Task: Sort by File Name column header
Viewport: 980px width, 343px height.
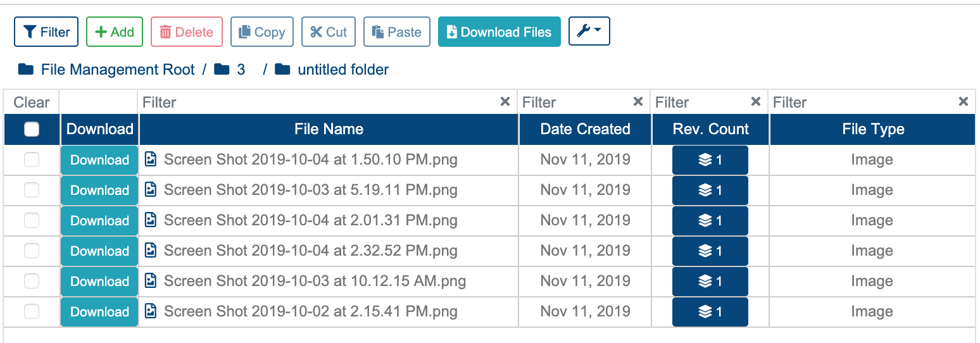Action: click(329, 129)
